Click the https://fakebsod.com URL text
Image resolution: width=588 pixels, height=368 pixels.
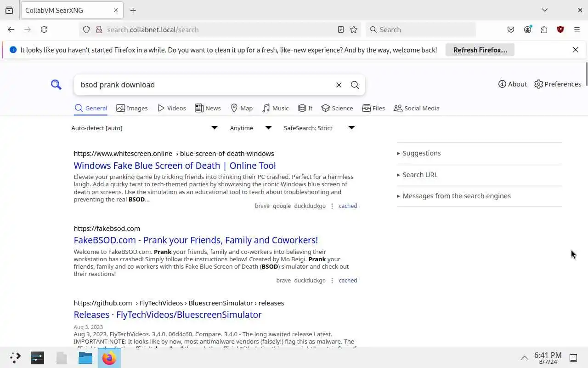pyautogui.click(x=107, y=229)
